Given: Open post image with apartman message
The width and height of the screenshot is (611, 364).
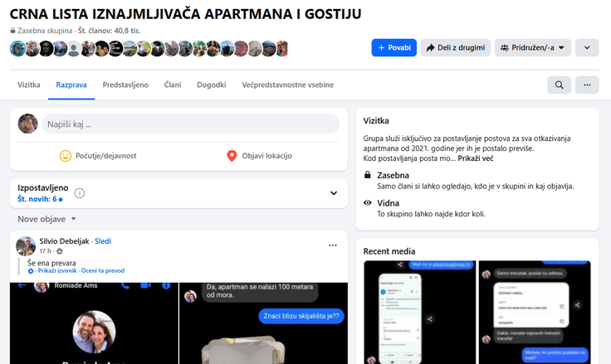Looking at the screenshot, I should 263,323.
